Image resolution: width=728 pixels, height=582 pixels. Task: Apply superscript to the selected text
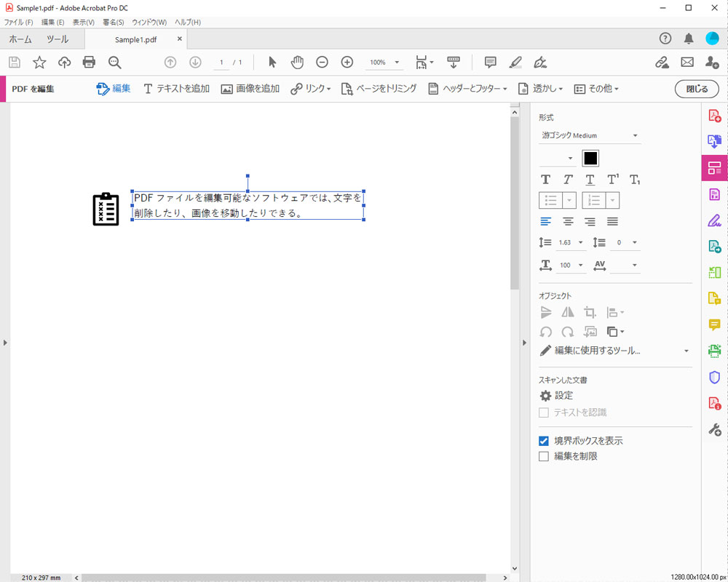tap(612, 180)
